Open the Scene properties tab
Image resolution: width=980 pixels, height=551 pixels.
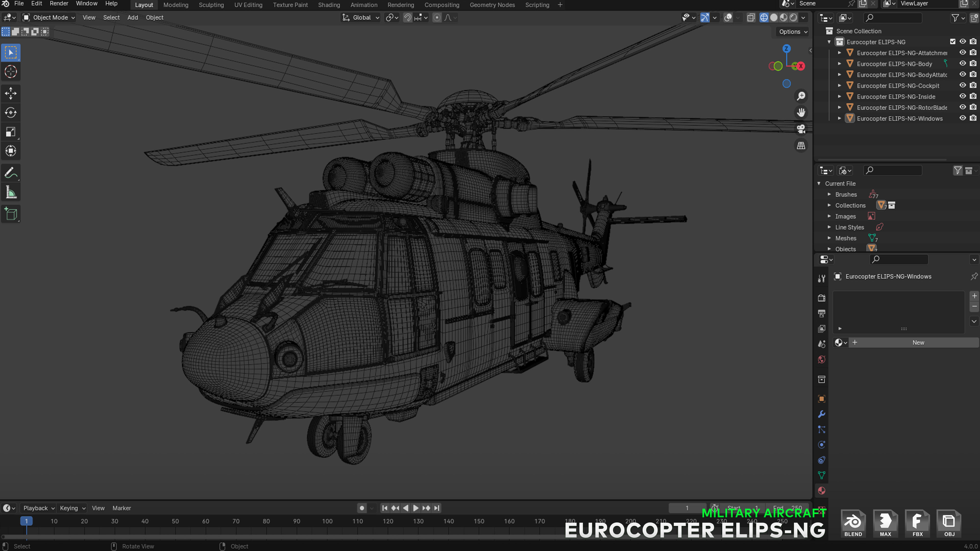(821, 344)
